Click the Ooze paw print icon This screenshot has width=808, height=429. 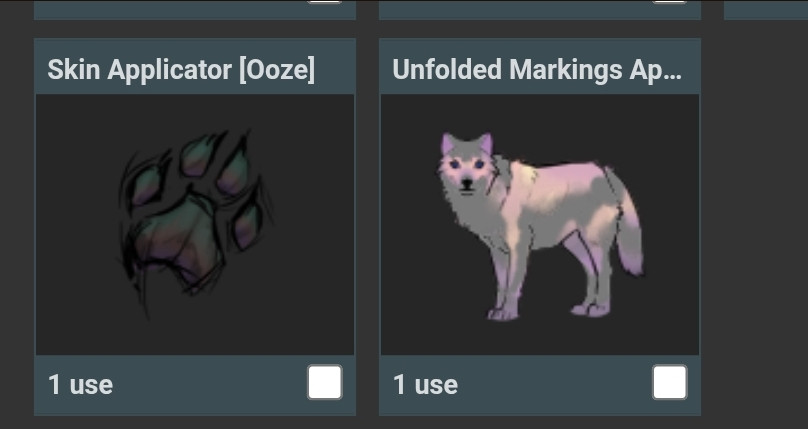pos(195,223)
